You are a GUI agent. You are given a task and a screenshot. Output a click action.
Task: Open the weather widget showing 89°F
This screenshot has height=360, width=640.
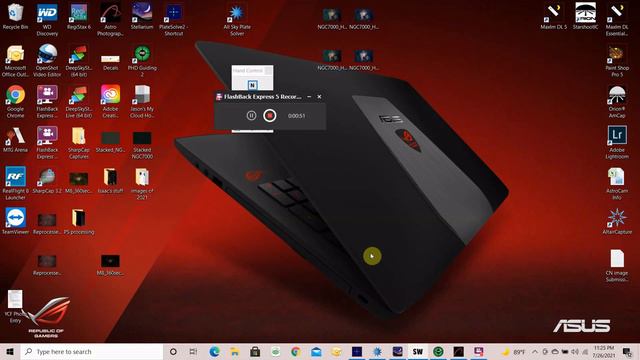(x=513, y=351)
